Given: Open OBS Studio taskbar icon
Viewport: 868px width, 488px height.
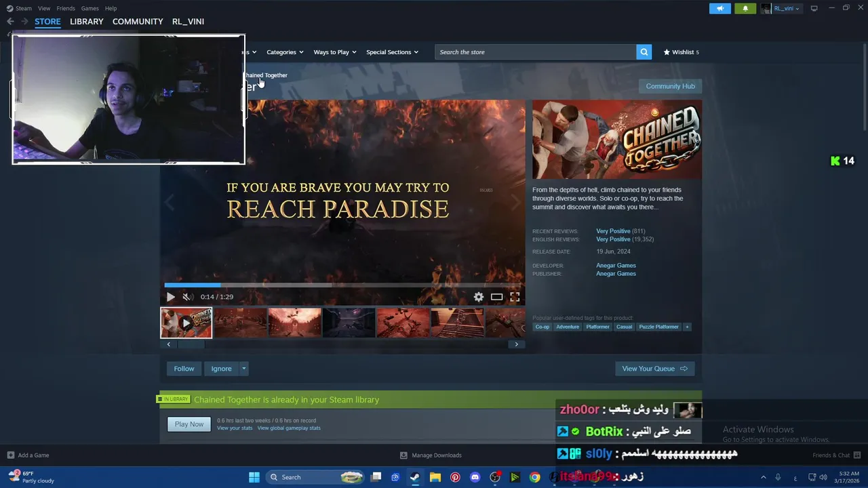Looking at the screenshot, I should point(495,477).
